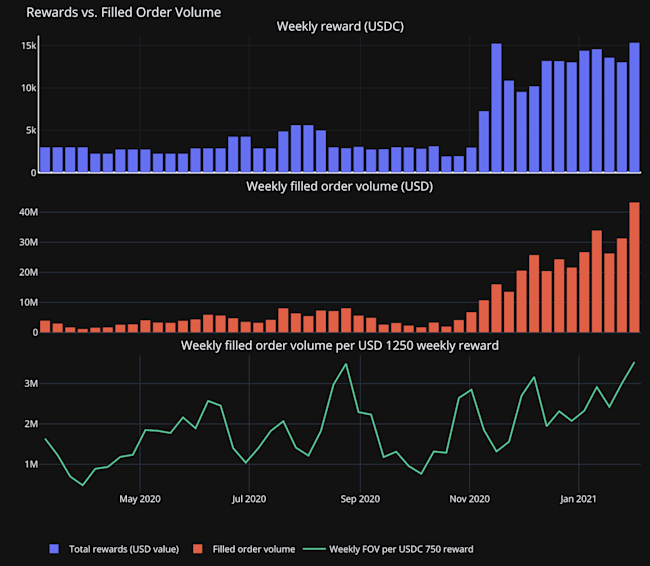
Task: Toggle Filled order volume legend entry
Action: [244, 549]
